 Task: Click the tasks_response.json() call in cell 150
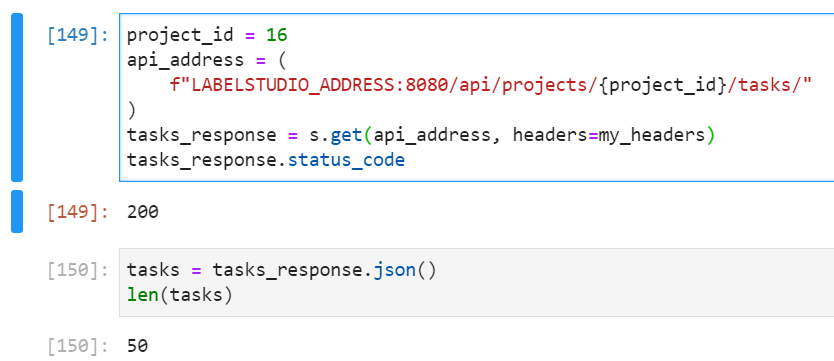324,271
